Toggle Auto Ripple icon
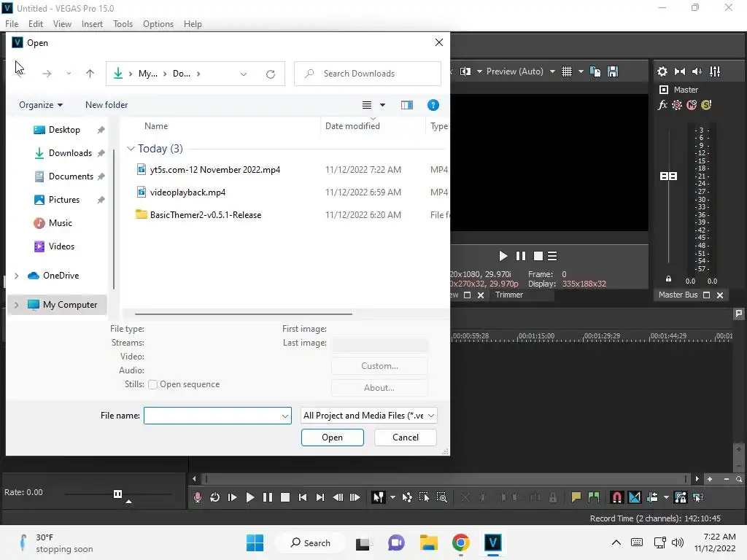This screenshot has width=747, height=560. coord(652,497)
